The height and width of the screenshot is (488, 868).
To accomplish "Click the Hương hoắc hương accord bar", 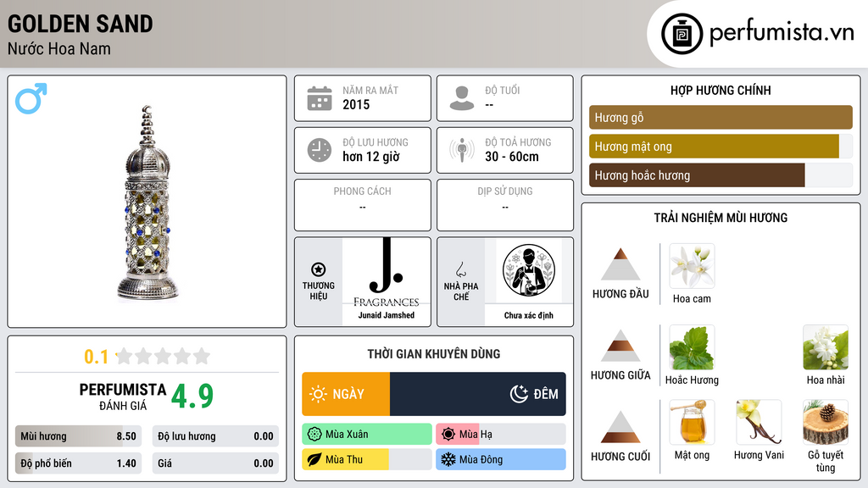I will coord(721,175).
